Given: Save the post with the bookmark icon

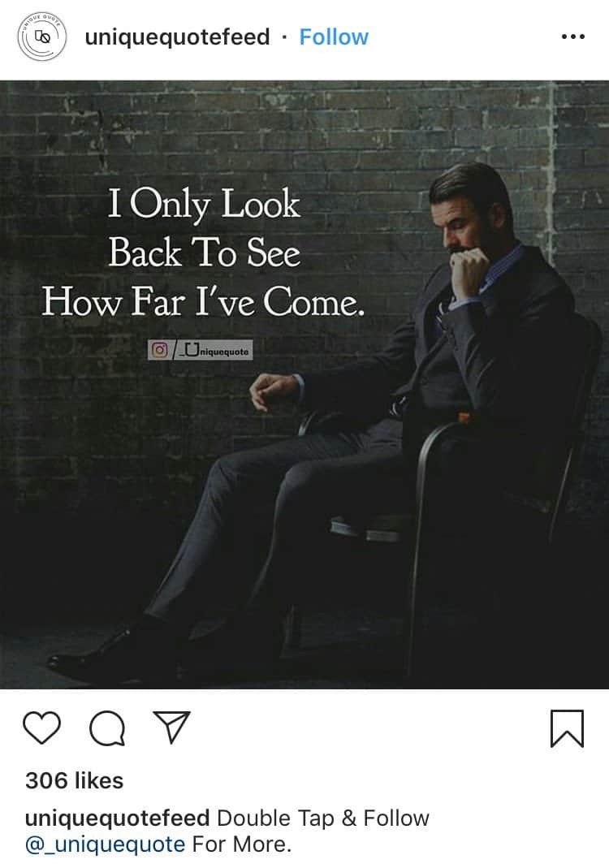Looking at the screenshot, I should tap(567, 728).
